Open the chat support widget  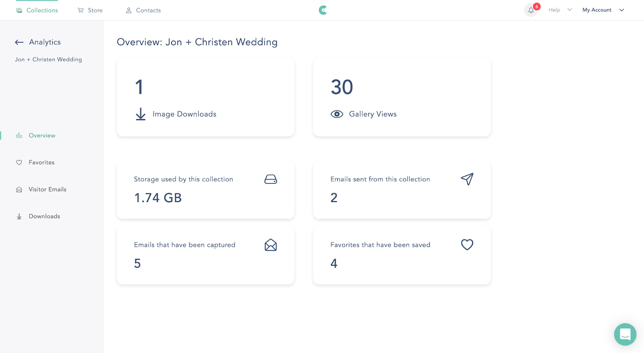click(x=625, y=334)
